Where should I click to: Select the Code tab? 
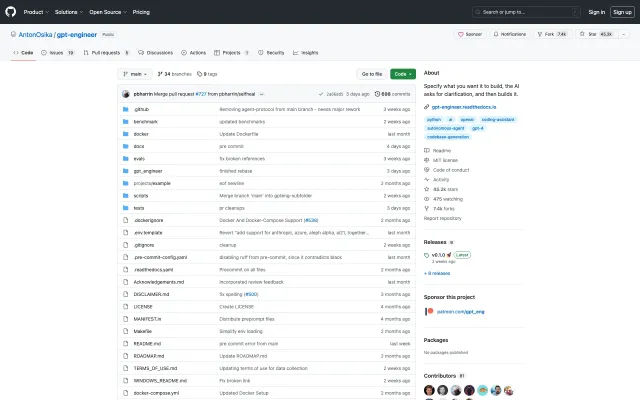(23, 53)
